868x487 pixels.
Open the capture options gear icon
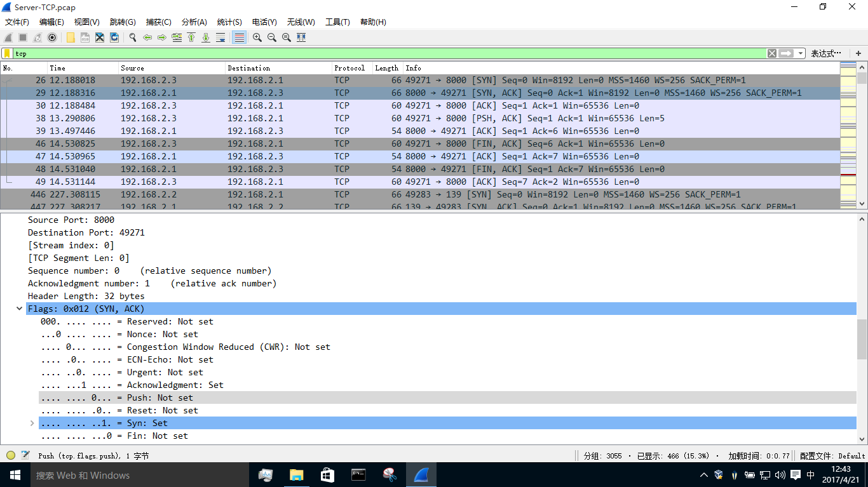[52, 37]
